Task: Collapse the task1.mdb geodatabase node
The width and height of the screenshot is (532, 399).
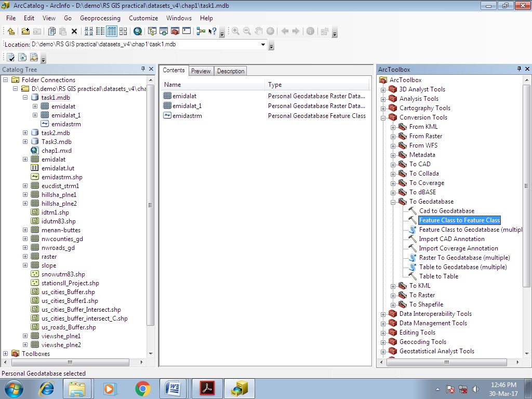Action: coord(25,97)
